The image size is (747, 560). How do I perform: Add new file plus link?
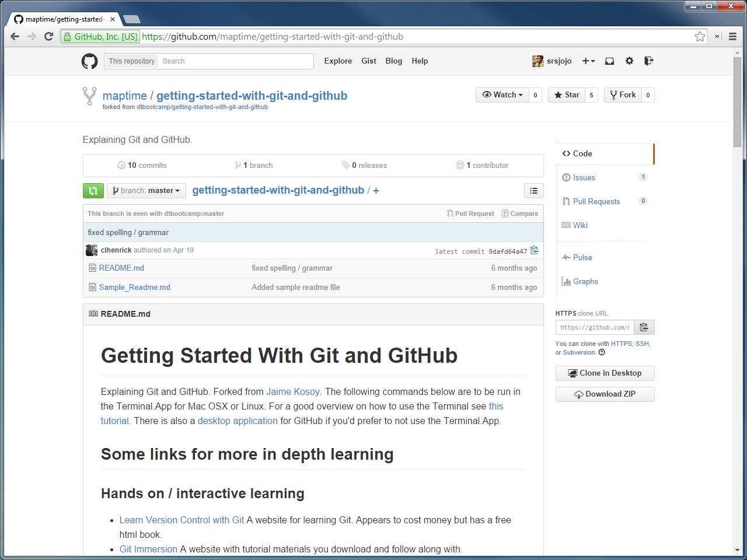[x=376, y=191]
